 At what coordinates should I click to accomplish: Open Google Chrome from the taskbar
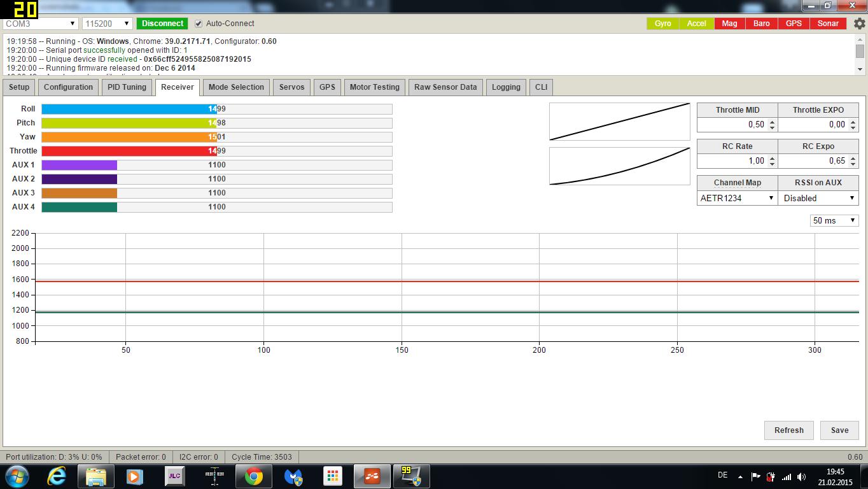pyautogui.click(x=254, y=476)
